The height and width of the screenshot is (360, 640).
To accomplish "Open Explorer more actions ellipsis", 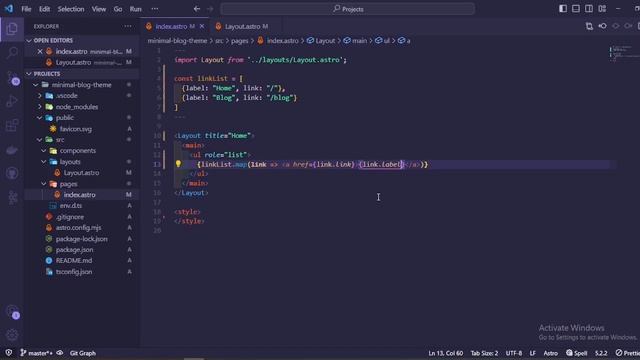I will 128,26.
